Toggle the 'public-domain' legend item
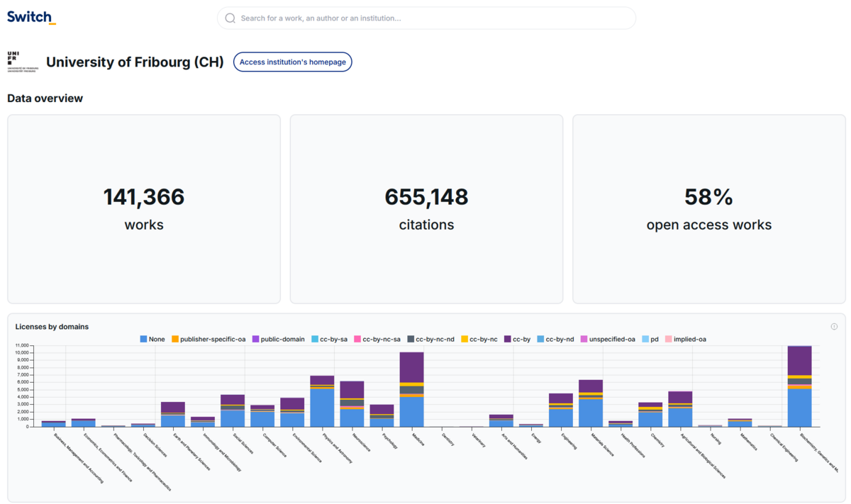The height and width of the screenshot is (504, 851). (x=279, y=340)
